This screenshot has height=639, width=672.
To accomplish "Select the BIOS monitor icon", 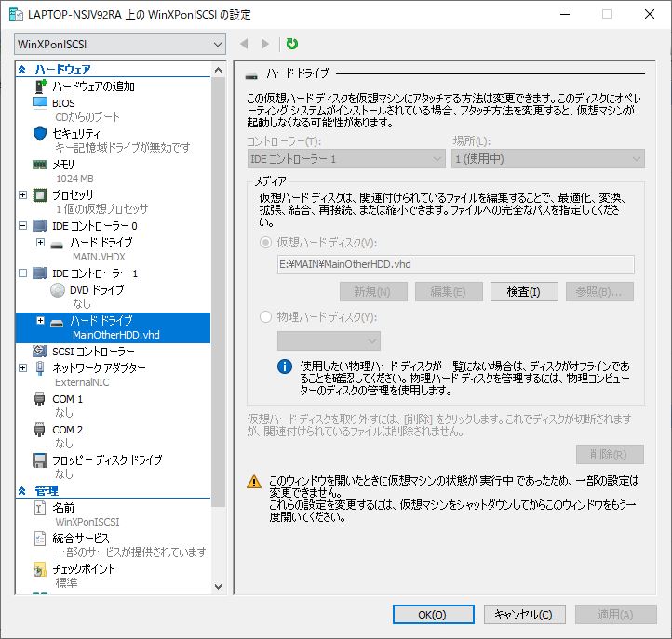I will click(40, 103).
